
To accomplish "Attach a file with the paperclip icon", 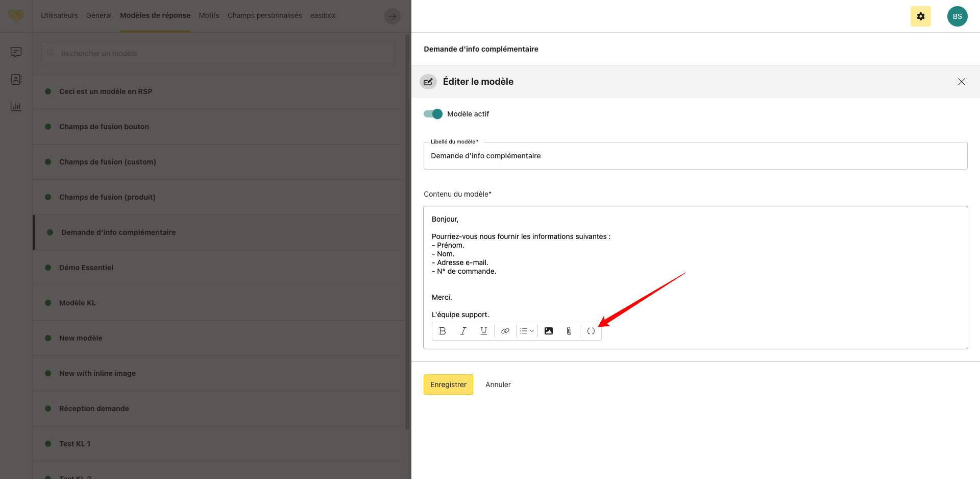I will [569, 331].
